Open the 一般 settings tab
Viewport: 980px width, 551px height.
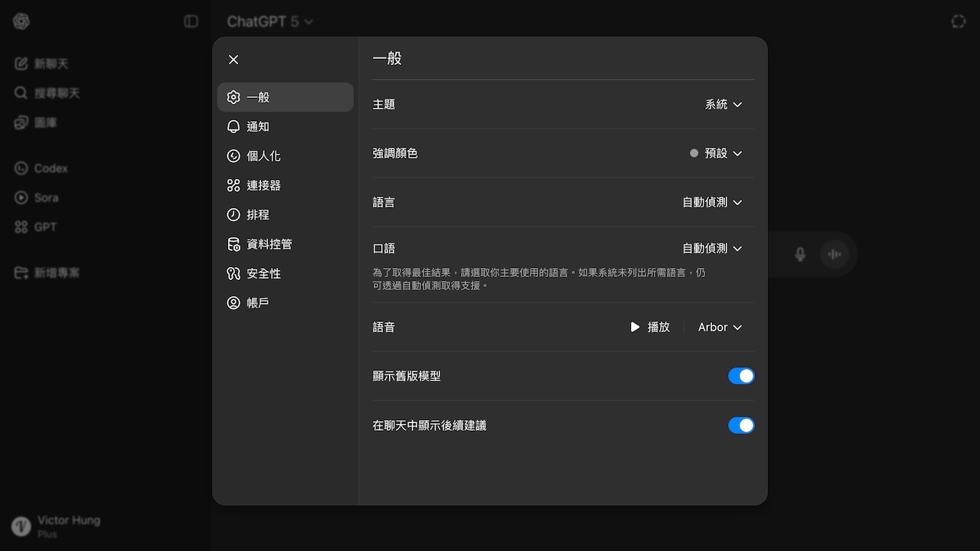coord(285,97)
